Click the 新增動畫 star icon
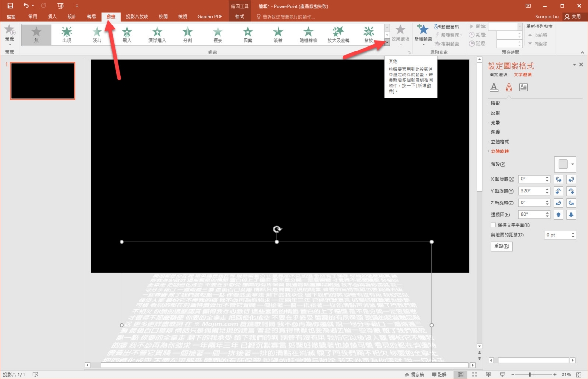The width and height of the screenshot is (588, 379). pos(423,31)
